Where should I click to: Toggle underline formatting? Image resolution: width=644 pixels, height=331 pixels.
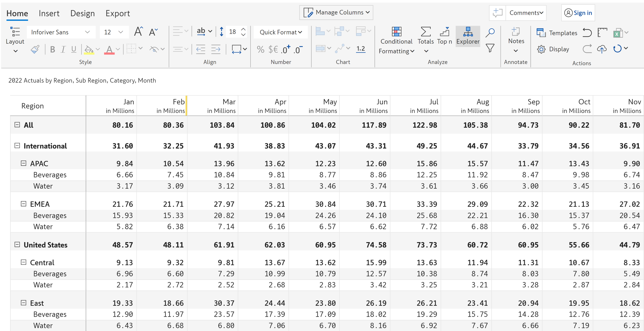coord(74,49)
